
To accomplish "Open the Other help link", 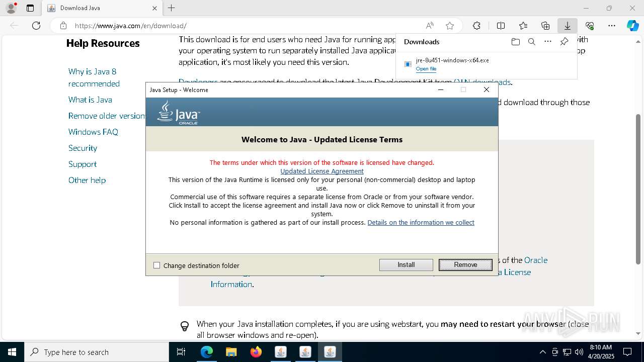I will click(87, 180).
